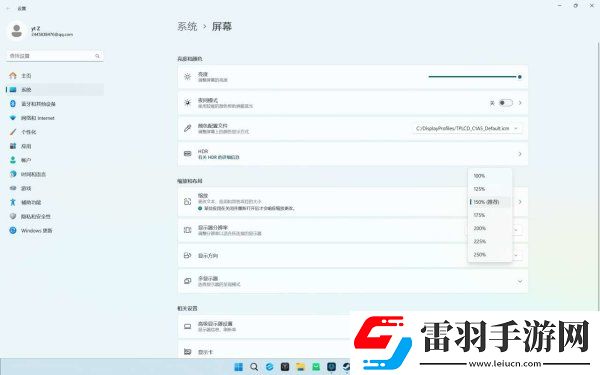Click the pen icon of 颜色配置文件 row
This screenshot has width=600, height=375.
(188, 128)
